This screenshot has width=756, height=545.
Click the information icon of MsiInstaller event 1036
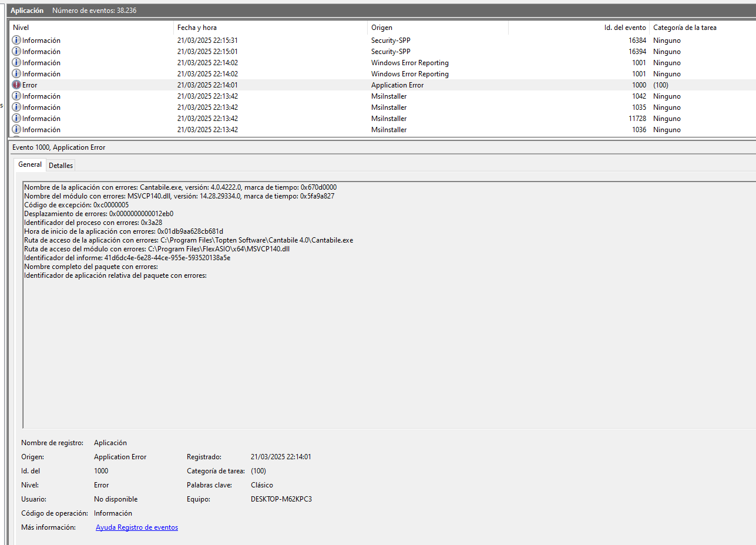tap(16, 130)
